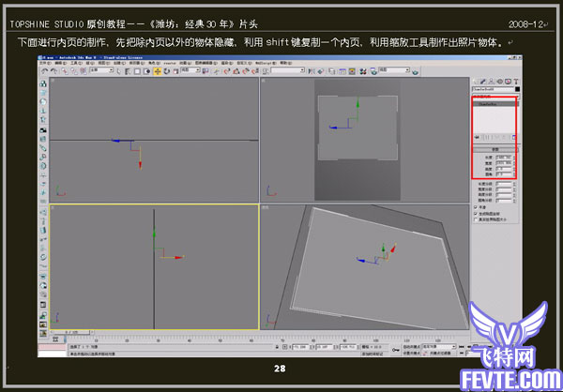Screen dimensions: 563x392
Task: Open the Curve Editor
Action: (342, 71)
